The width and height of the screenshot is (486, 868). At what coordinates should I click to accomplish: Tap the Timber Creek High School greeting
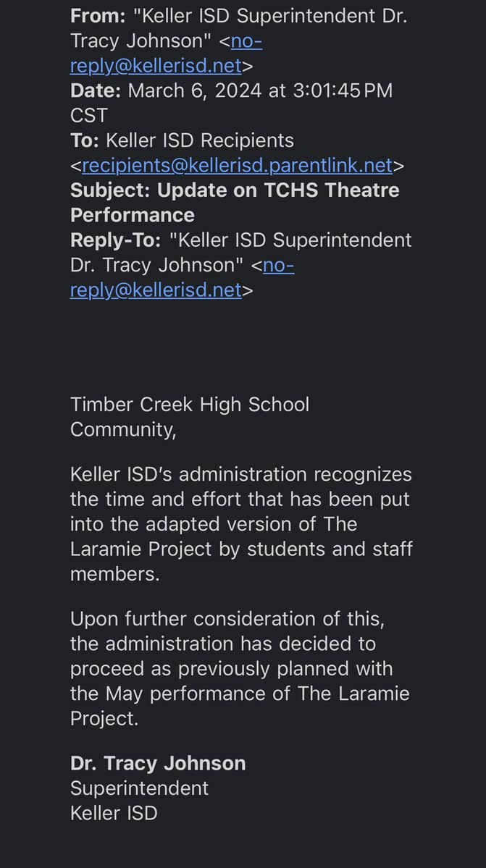(190, 417)
